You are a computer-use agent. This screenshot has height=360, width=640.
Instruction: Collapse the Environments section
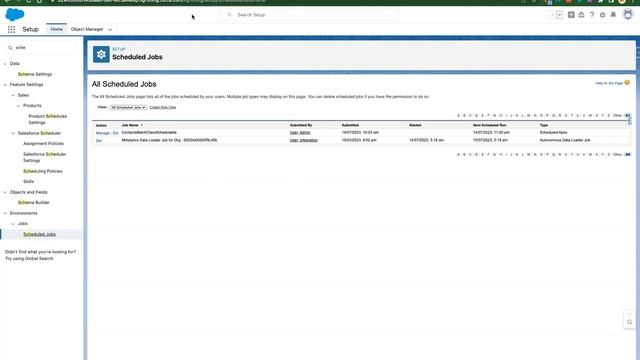pyautogui.click(x=5, y=213)
